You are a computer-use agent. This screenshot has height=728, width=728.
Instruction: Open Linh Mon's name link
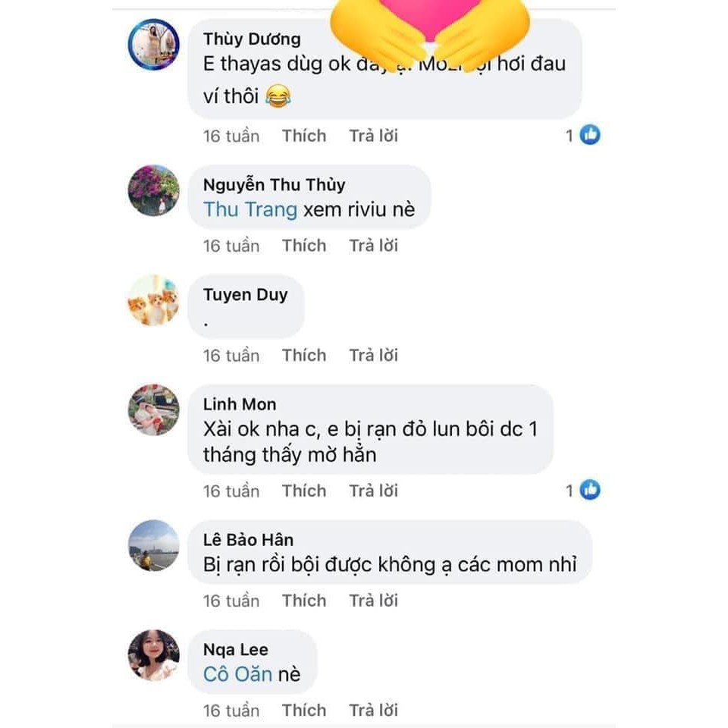click(240, 404)
